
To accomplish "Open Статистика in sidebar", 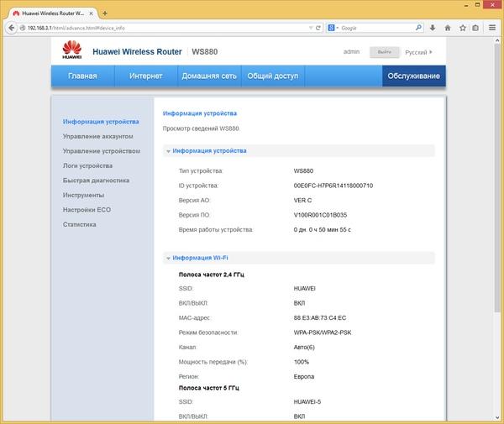I will click(x=80, y=224).
